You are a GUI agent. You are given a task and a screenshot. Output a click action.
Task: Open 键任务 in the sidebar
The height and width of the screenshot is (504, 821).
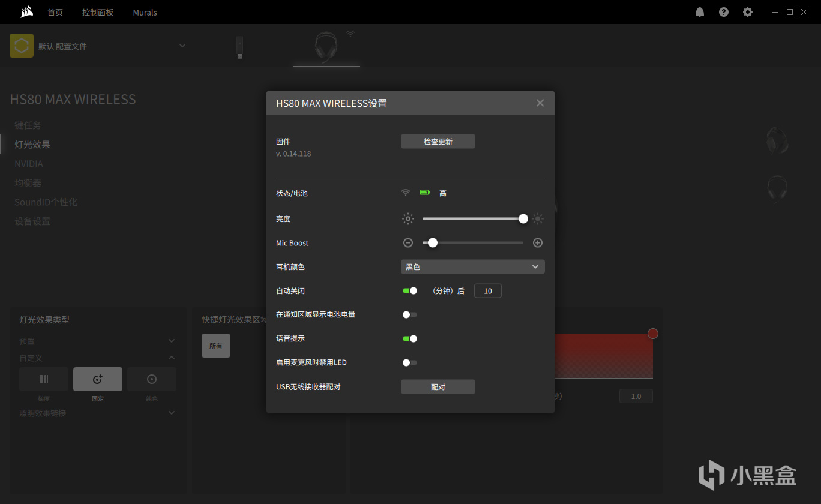(x=28, y=125)
